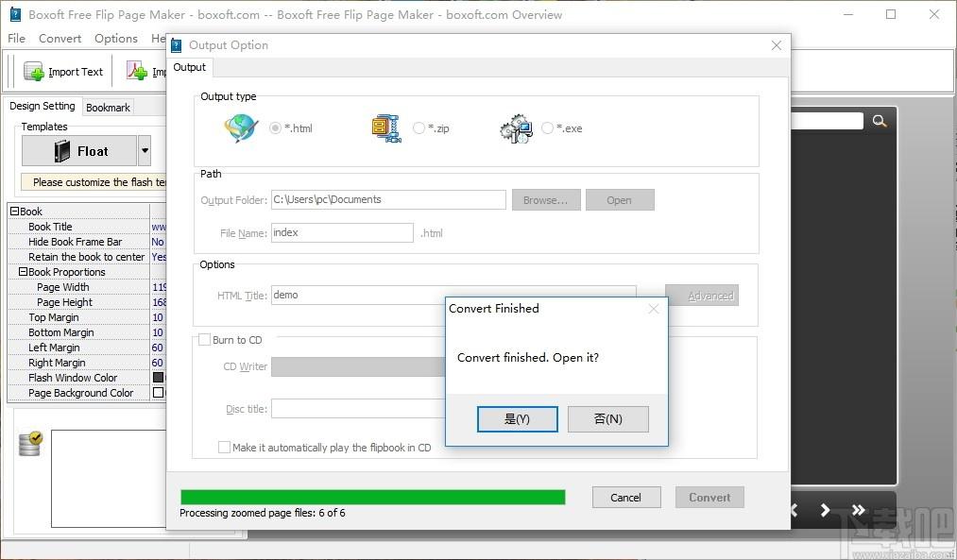Click the Flash Window Color swatch

pyautogui.click(x=158, y=378)
